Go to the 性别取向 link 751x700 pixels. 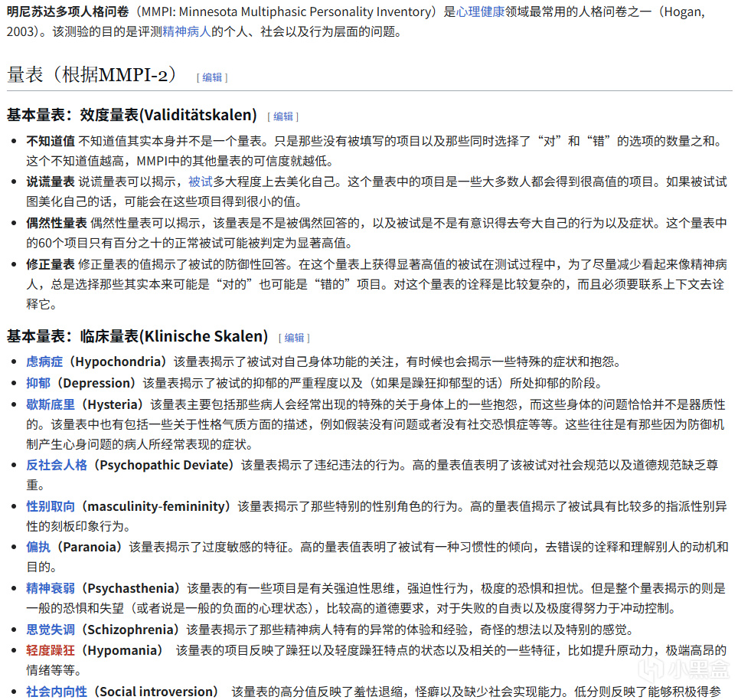51,506
